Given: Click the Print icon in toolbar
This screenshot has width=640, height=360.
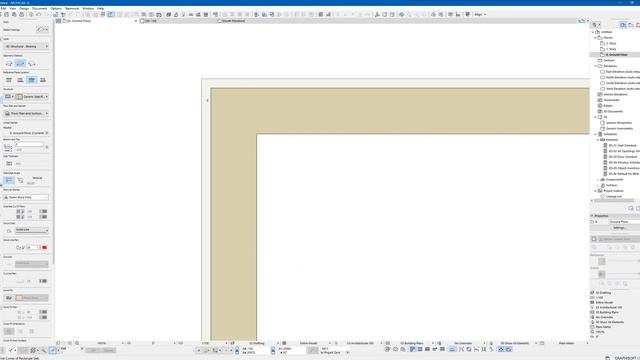Looking at the screenshot, I should (22, 14).
